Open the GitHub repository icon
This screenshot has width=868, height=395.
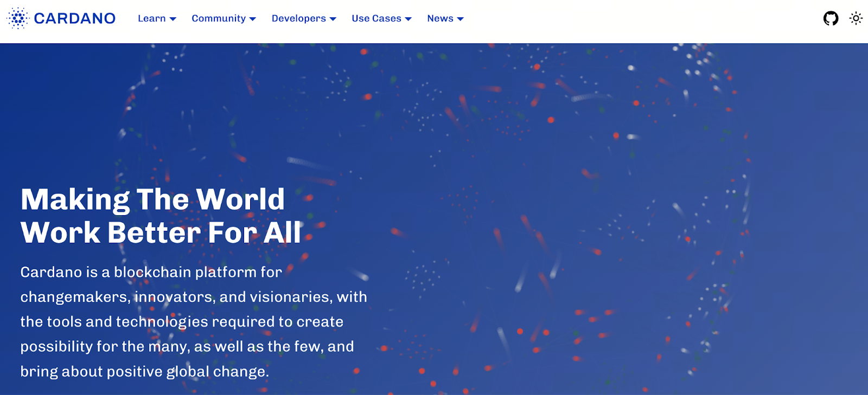(x=831, y=18)
